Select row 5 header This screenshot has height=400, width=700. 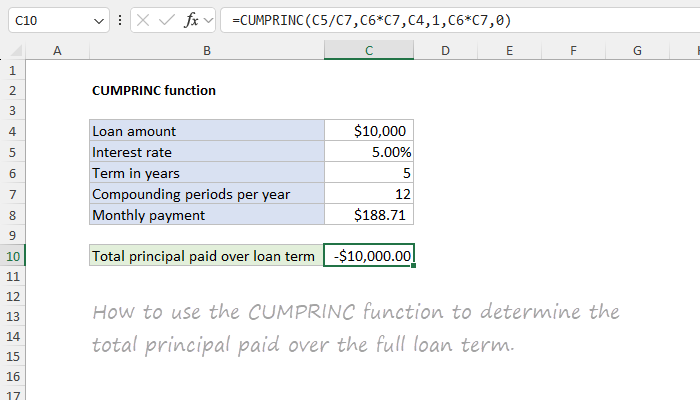pyautogui.click(x=12, y=152)
